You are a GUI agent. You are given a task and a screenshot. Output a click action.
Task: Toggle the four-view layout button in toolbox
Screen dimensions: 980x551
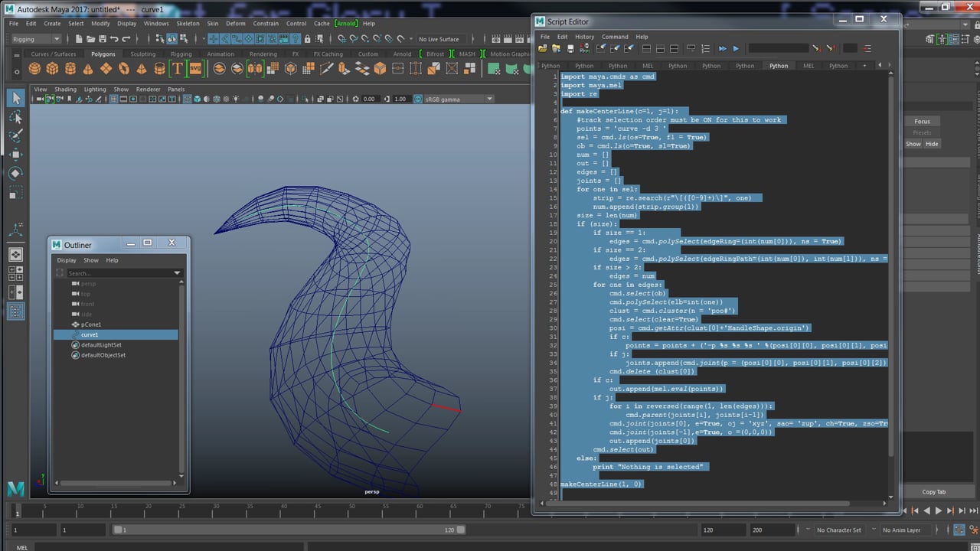click(15, 274)
